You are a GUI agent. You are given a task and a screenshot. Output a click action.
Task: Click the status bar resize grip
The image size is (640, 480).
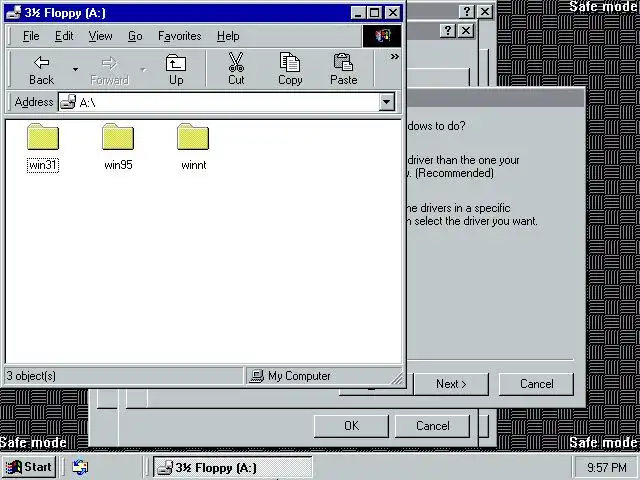396,378
